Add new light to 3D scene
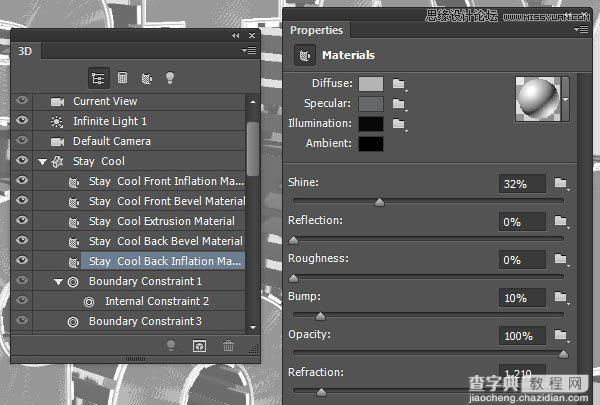The image size is (600, 405). click(x=171, y=346)
